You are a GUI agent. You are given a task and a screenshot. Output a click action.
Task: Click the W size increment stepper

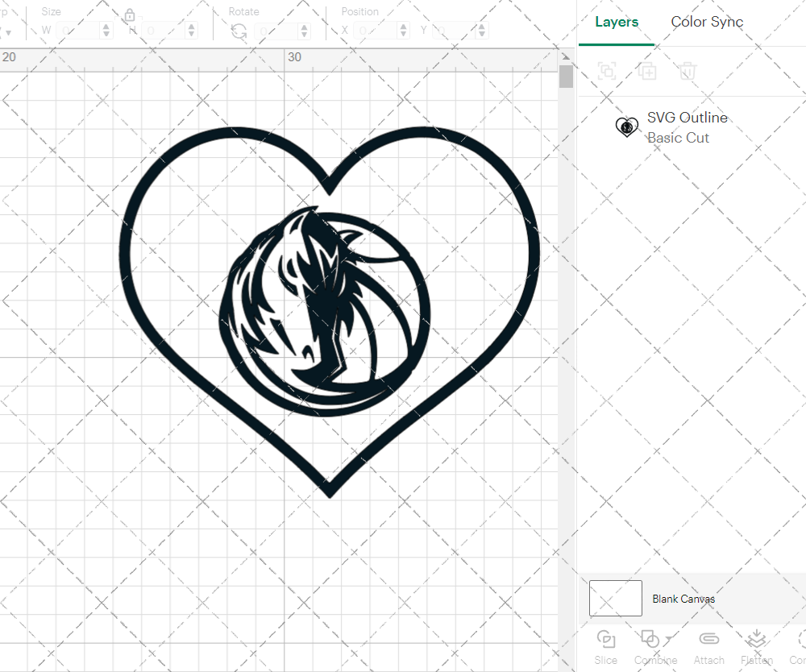[106, 27]
